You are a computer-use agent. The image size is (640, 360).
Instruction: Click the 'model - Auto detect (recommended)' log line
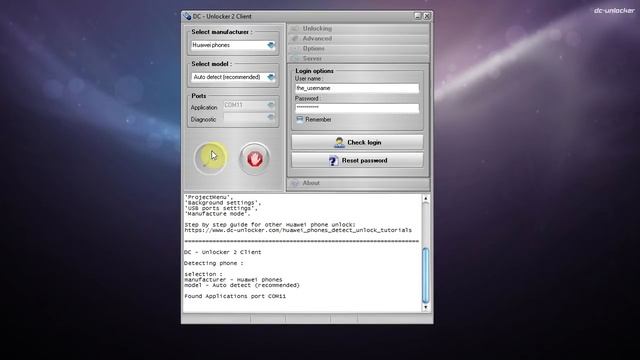click(x=242, y=285)
